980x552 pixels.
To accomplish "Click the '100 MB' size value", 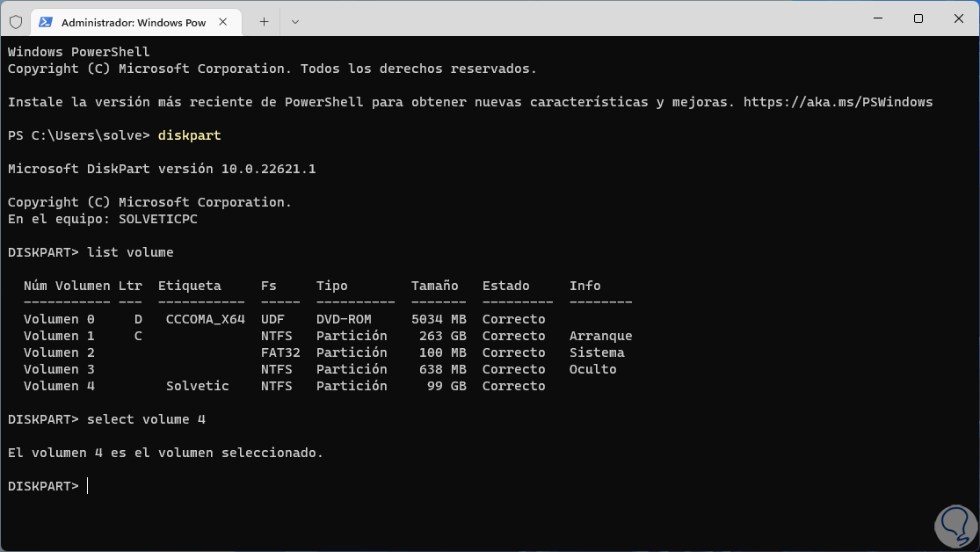I will (x=442, y=352).
